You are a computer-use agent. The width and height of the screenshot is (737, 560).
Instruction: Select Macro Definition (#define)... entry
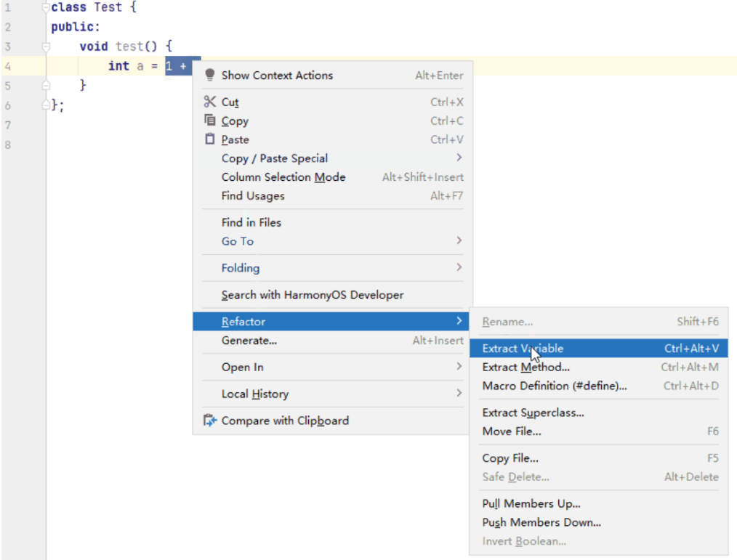(x=554, y=386)
